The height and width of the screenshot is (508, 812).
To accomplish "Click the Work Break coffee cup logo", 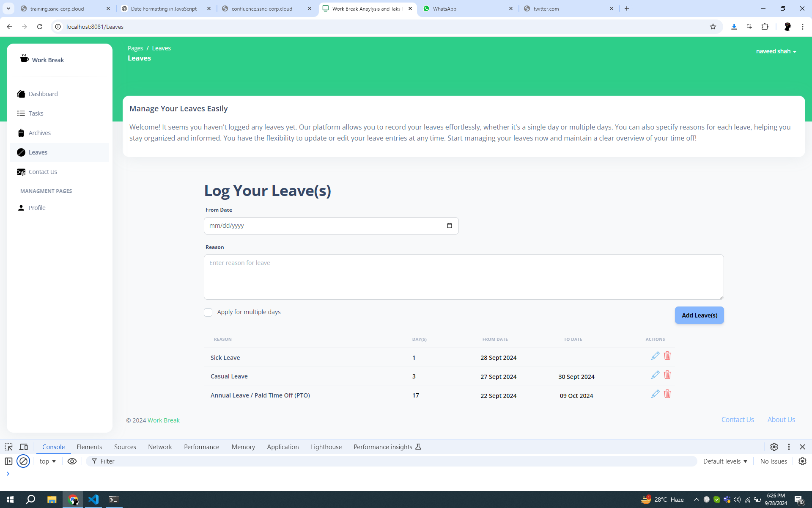I will click(25, 58).
